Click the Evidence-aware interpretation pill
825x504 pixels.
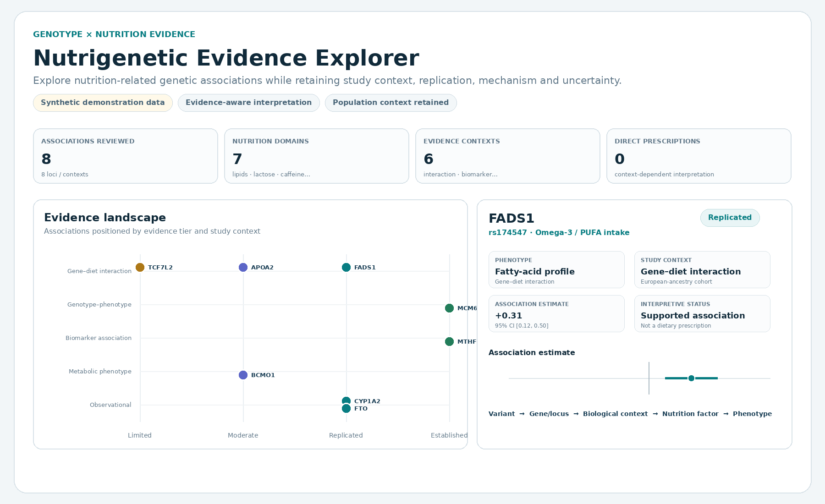249,103
